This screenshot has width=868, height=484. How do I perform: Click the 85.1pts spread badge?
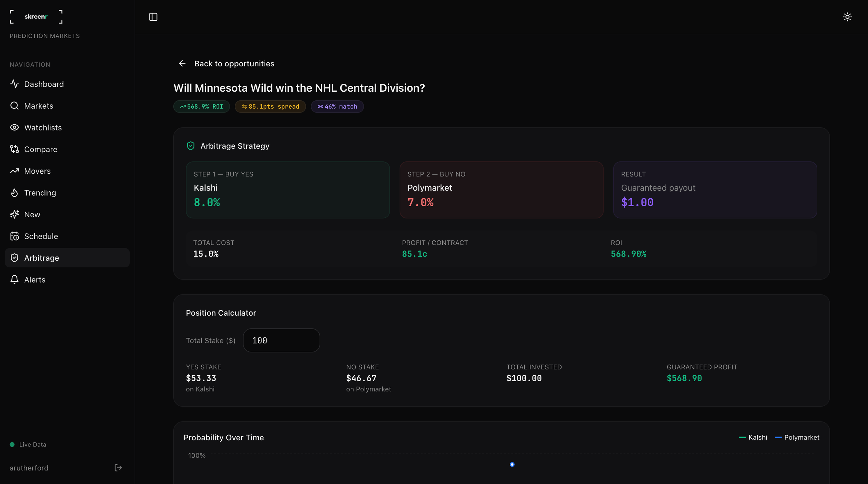pos(270,106)
